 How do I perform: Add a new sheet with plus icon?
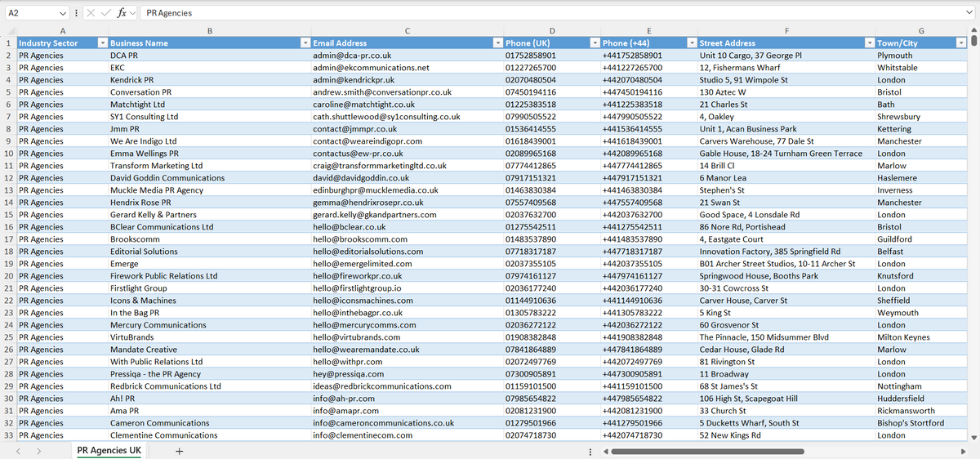pyautogui.click(x=179, y=451)
